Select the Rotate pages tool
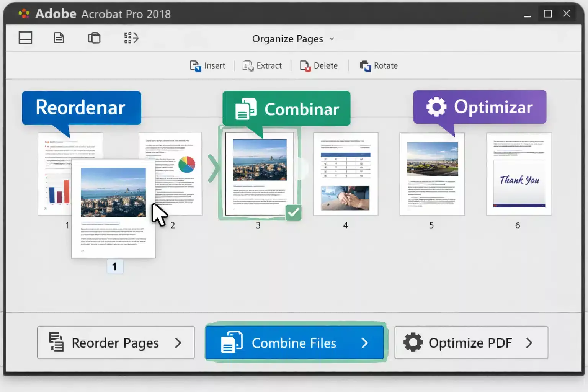This screenshot has width=588, height=392. 378,65
